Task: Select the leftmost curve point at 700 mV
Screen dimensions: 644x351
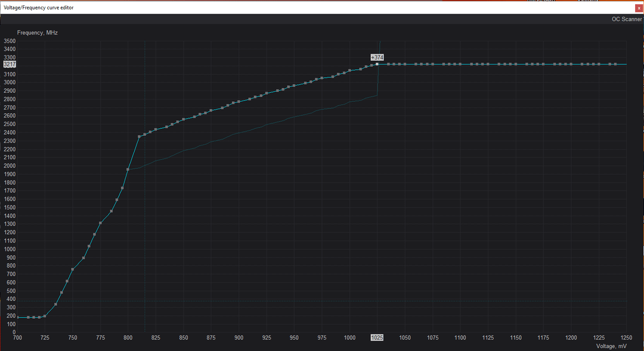Action: (x=18, y=318)
